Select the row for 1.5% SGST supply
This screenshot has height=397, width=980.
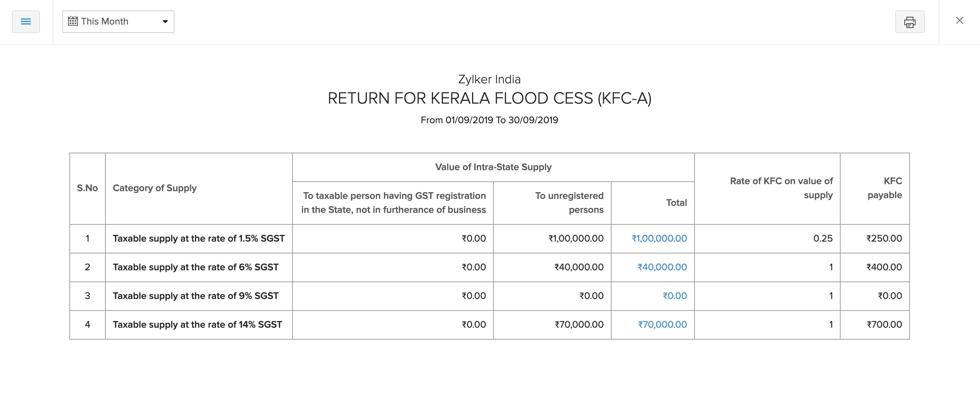[198, 238]
